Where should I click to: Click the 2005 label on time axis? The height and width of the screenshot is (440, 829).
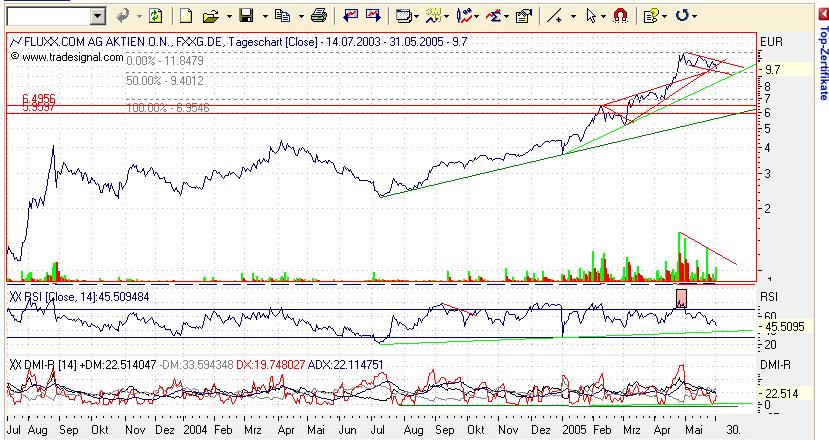point(575,429)
